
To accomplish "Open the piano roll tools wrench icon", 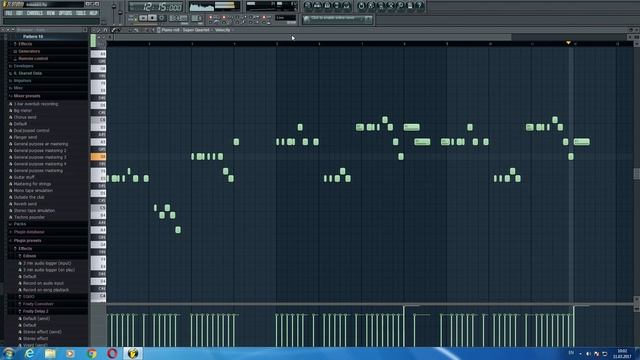I will (99, 30).
